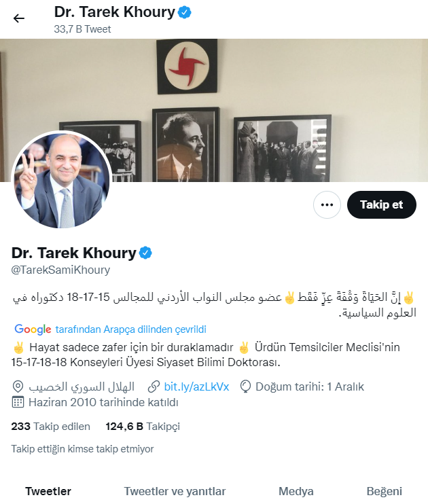This screenshot has width=428, height=504.
Task: Click the Google logo in the translation notice
Action: (x=33, y=329)
